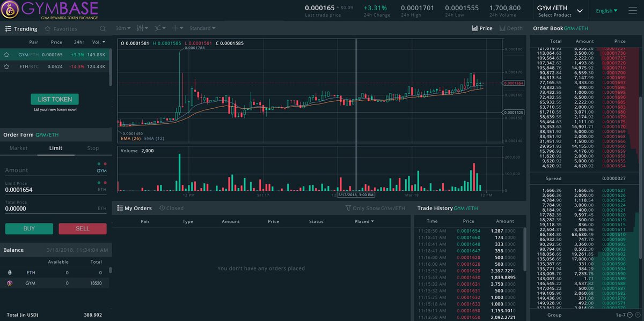This screenshot has width=644, height=321.
Task: Sort pairs by Vol. column
Action: click(x=98, y=42)
